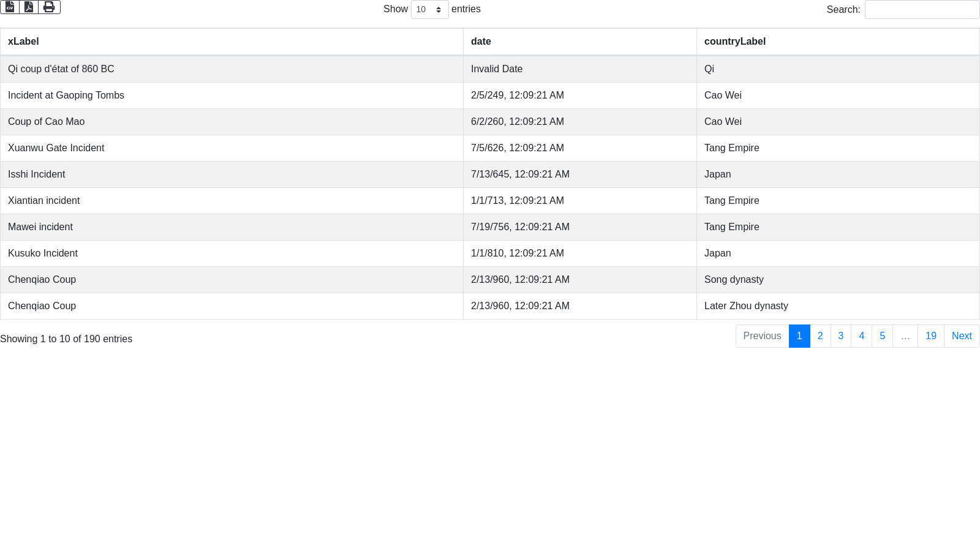The height and width of the screenshot is (551, 980).
Task: Select the Qi coup d'état of 860 BC row
Action: coord(61,69)
